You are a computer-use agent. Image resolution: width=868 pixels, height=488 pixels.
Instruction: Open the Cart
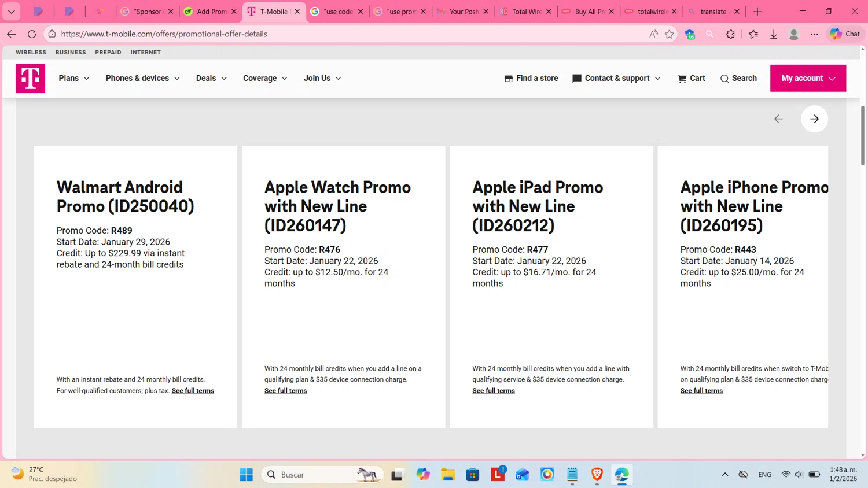692,78
